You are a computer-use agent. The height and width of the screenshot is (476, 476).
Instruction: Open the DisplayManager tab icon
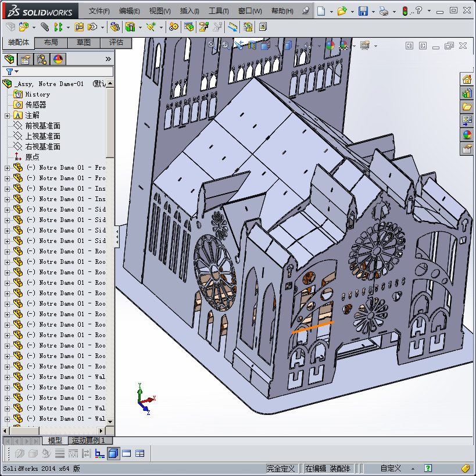pos(58,59)
